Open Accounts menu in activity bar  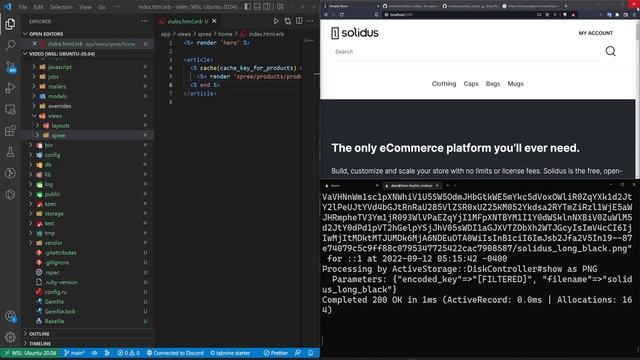click(x=10, y=316)
